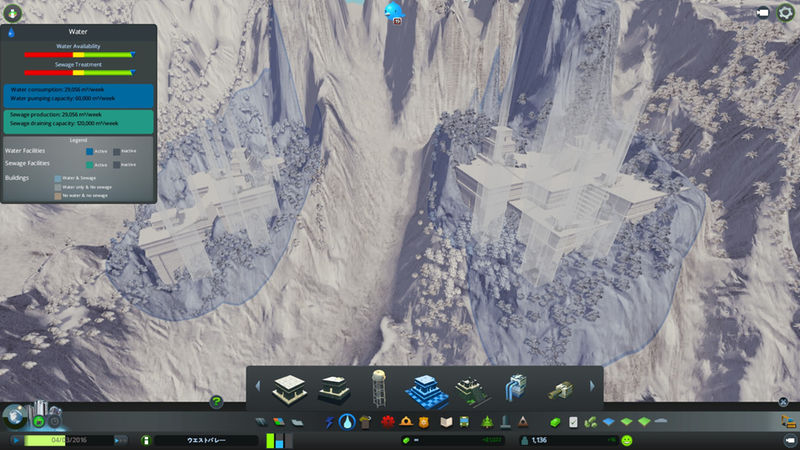The height and width of the screenshot is (450, 800).
Task: Open the Police department menu
Action: [x=424, y=422]
